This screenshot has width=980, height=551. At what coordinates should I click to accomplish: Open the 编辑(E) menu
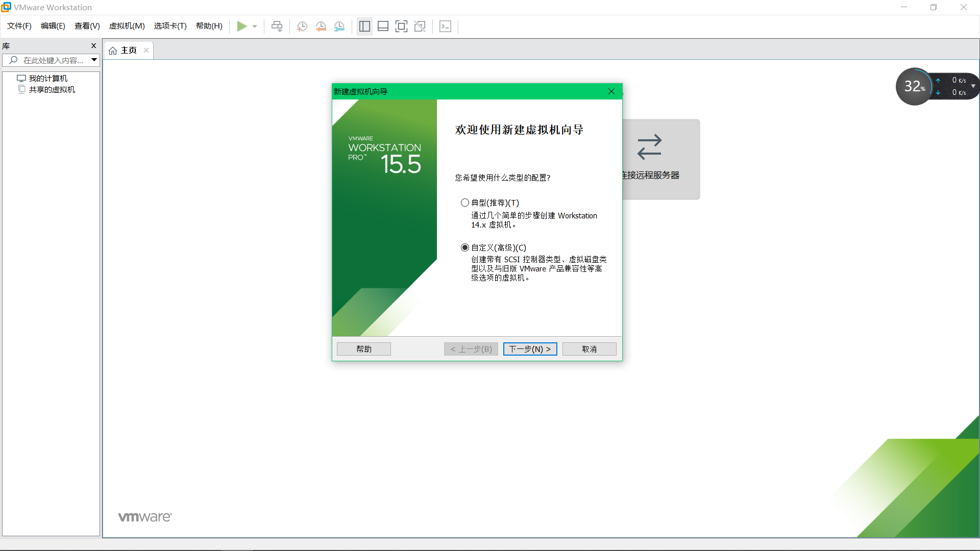pos(53,26)
